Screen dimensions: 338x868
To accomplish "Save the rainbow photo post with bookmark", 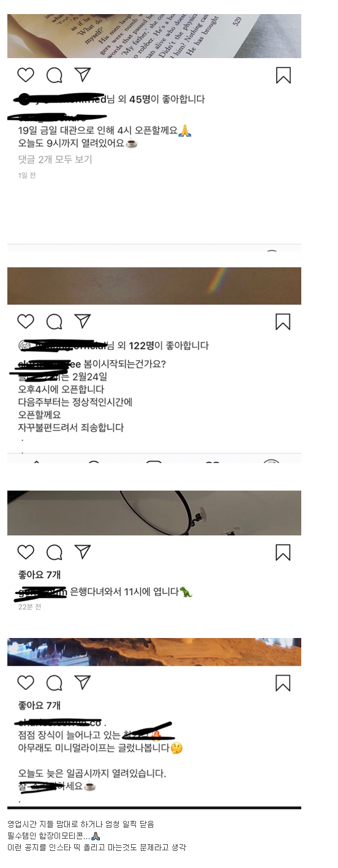I will point(283,321).
